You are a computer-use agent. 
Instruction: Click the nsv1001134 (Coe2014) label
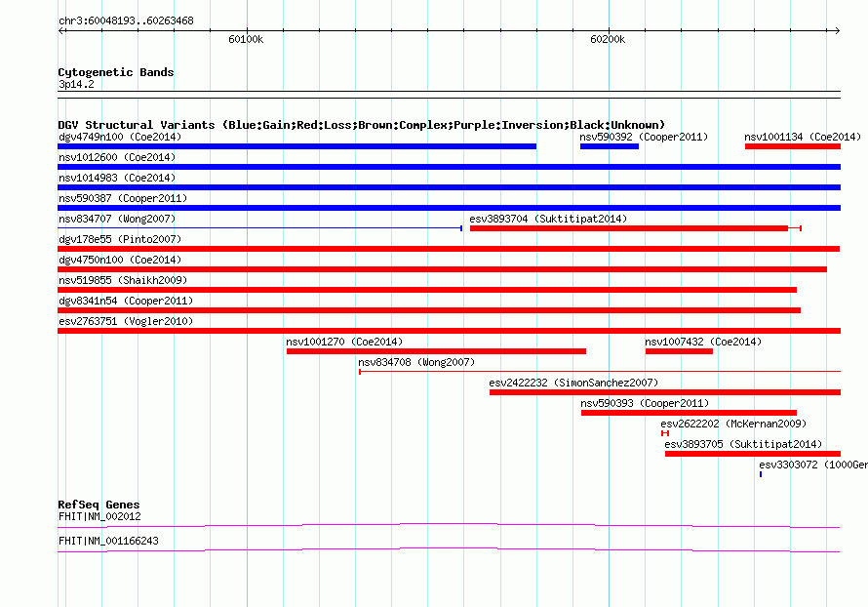click(803, 137)
